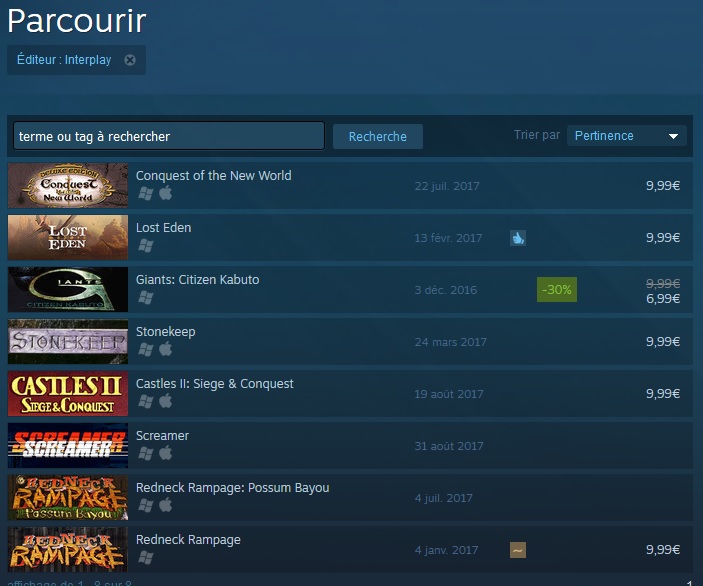This screenshot has height=586, width=703.
Task: Open the Pertinence sort dropdown
Action: click(x=627, y=136)
